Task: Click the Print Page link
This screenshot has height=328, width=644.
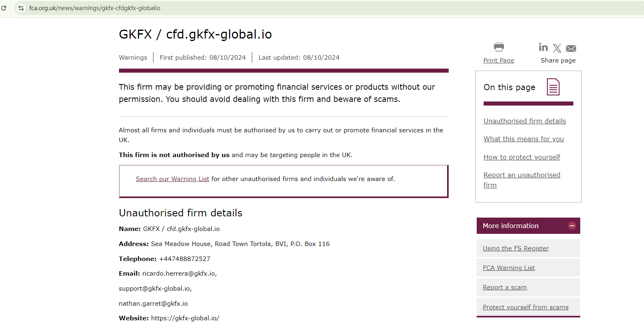Action: (x=499, y=60)
